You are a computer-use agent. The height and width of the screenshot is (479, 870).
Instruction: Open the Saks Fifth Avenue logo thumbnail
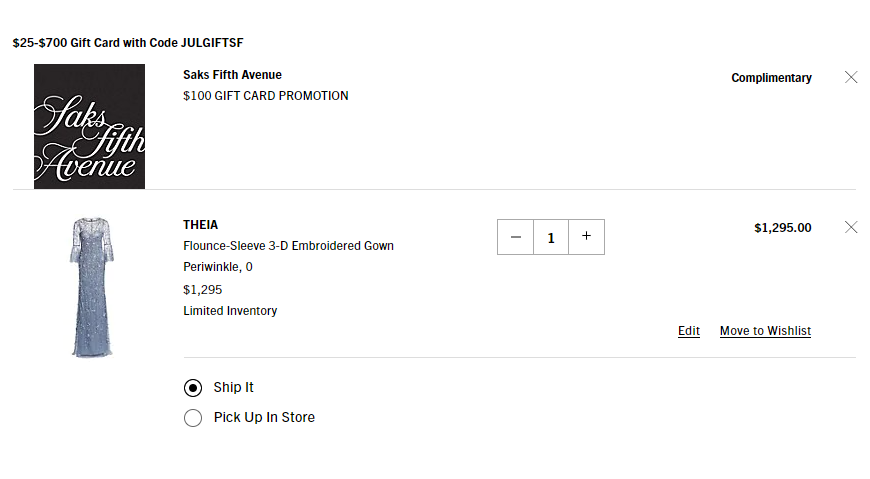(x=89, y=127)
